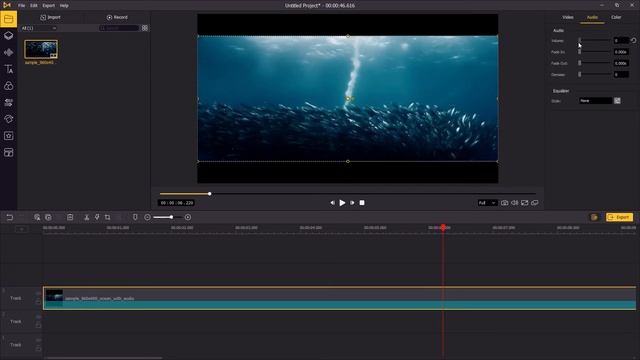Open the Edit menu

(x=34, y=6)
